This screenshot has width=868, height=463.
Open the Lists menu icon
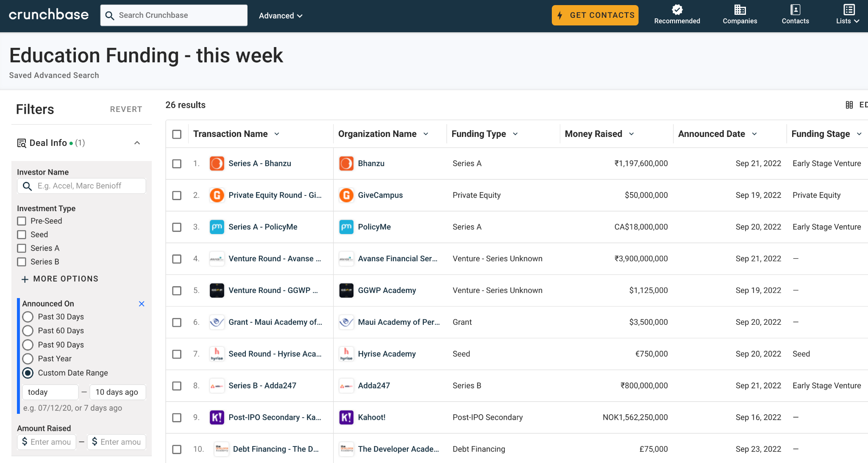coord(849,9)
